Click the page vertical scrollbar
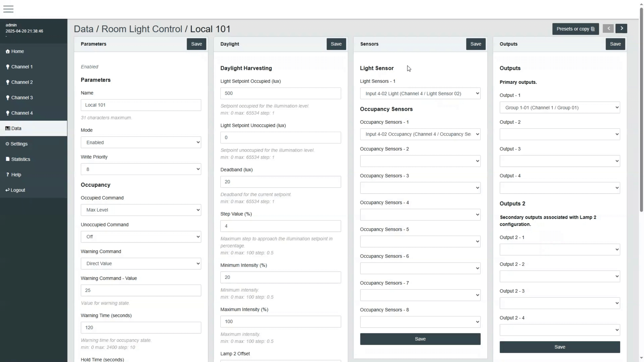Image resolution: width=644 pixels, height=362 pixels. click(641, 110)
